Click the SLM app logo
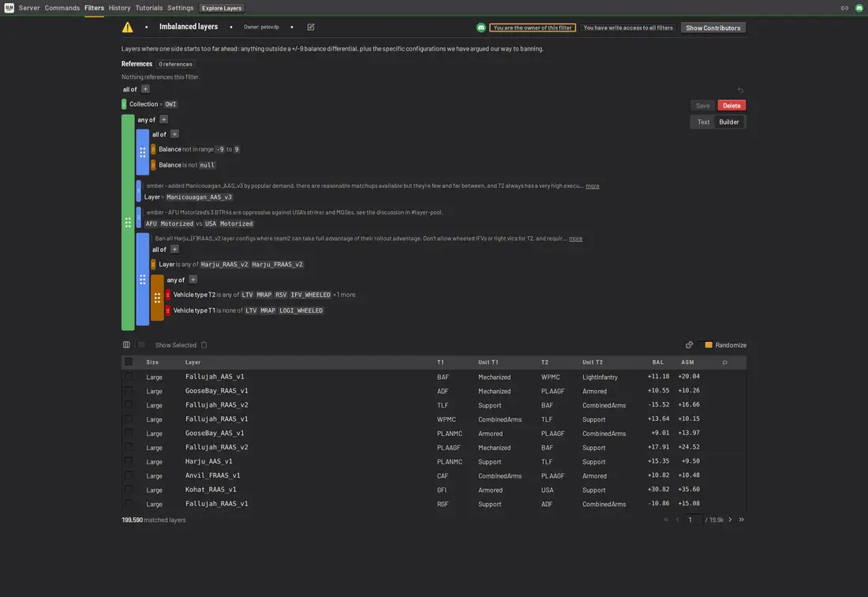Viewport: 868px width, 597px height. tap(9, 8)
